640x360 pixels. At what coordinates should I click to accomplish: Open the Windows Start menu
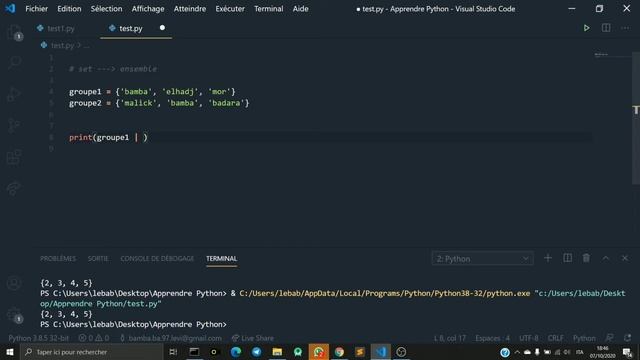10,352
